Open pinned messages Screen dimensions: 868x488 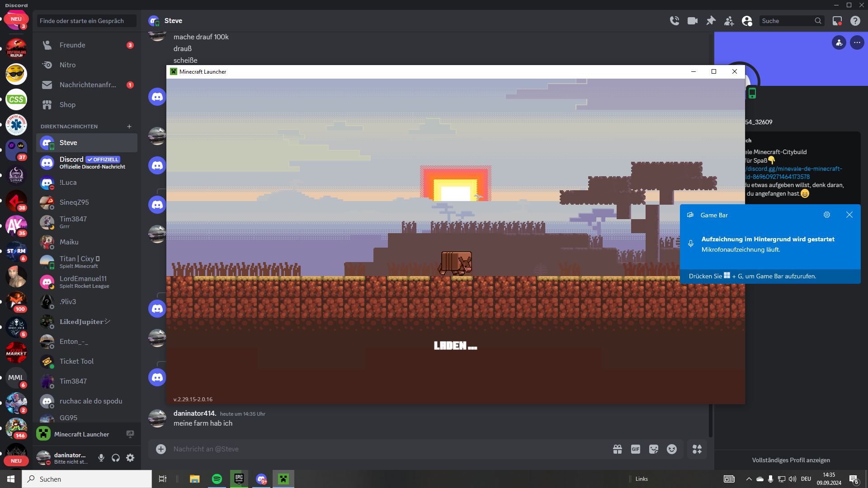(711, 21)
